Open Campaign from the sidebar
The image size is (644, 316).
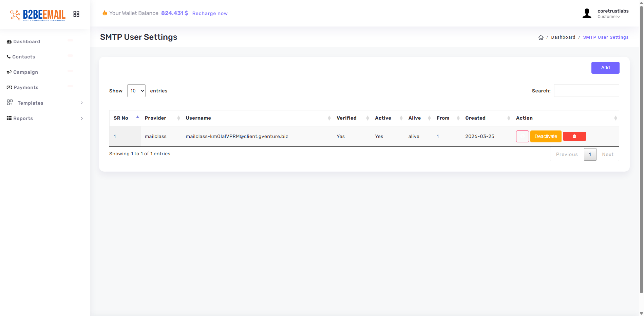click(x=25, y=72)
